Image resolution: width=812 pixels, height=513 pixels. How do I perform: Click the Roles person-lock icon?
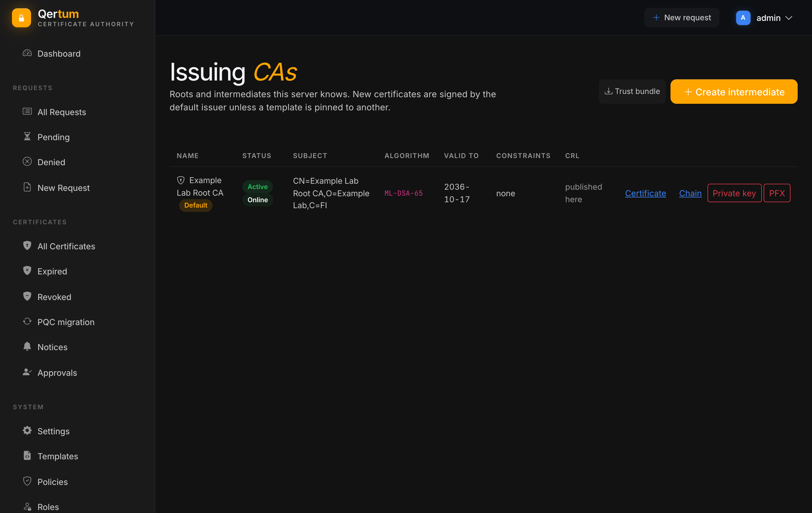pyautogui.click(x=27, y=507)
